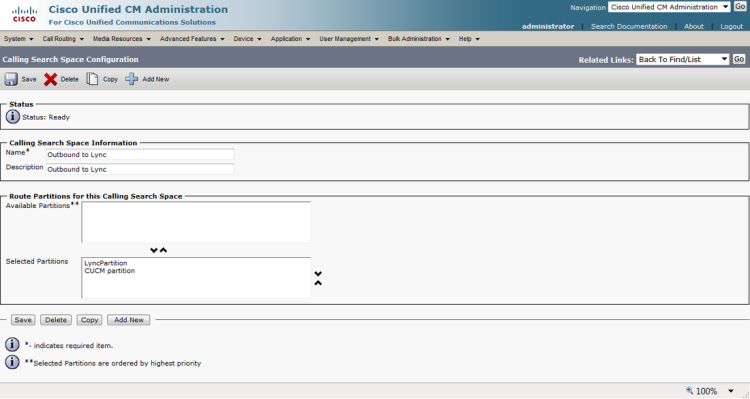This screenshot has width=750, height=399.
Task: Click the administrator user name
Action: (x=548, y=26)
